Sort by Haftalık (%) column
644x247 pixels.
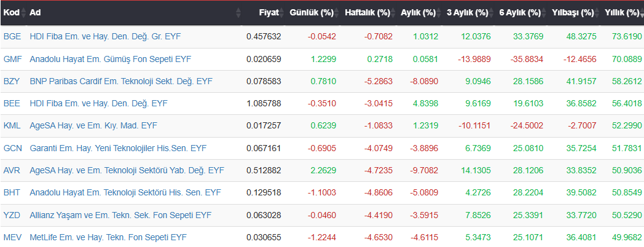(x=368, y=13)
